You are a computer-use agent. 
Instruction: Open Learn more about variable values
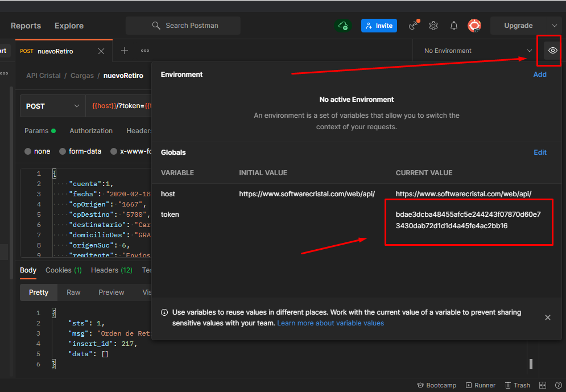click(x=330, y=323)
